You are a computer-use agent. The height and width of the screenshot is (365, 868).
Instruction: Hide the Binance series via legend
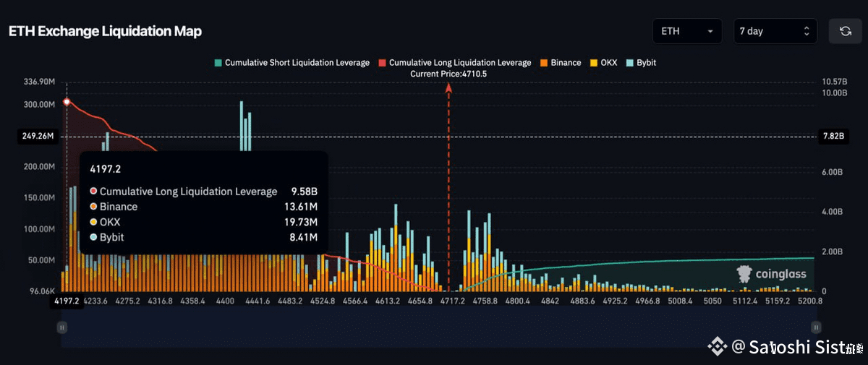pyautogui.click(x=560, y=63)
